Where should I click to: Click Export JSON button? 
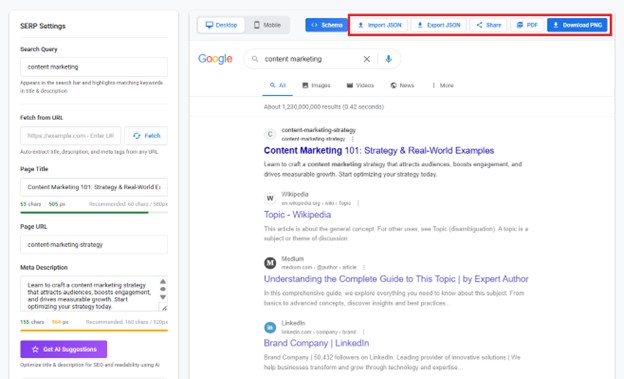click(439, 25)
